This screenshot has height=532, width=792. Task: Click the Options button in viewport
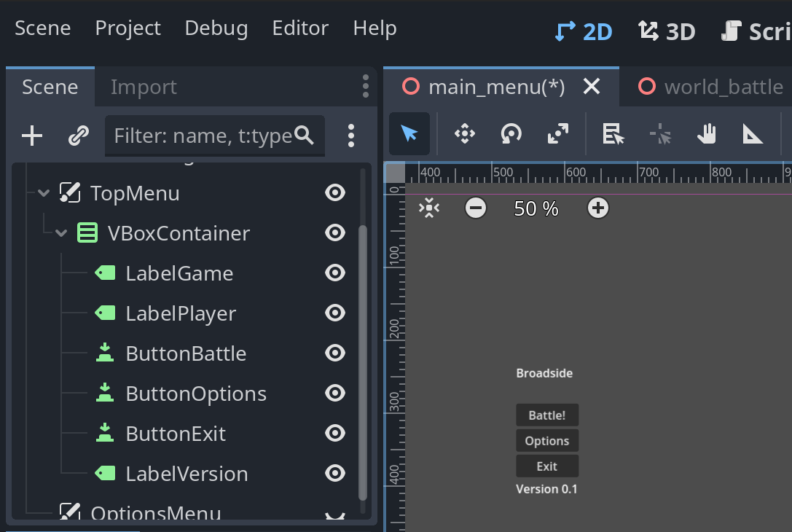547,441
